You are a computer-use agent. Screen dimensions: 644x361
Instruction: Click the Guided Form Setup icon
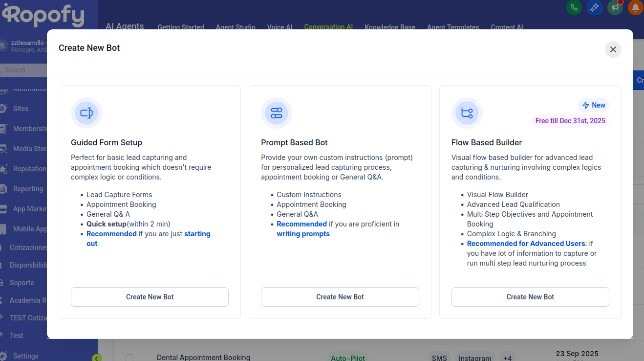(86, 113)
